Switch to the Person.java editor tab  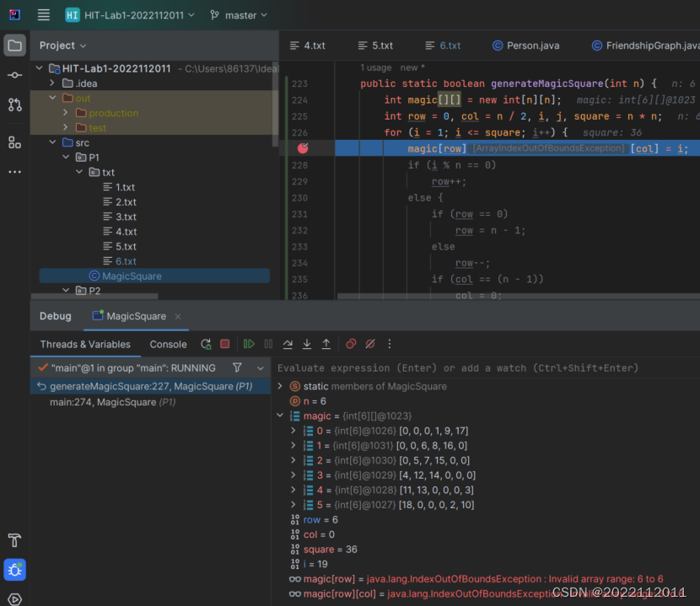tap(525, 46)
